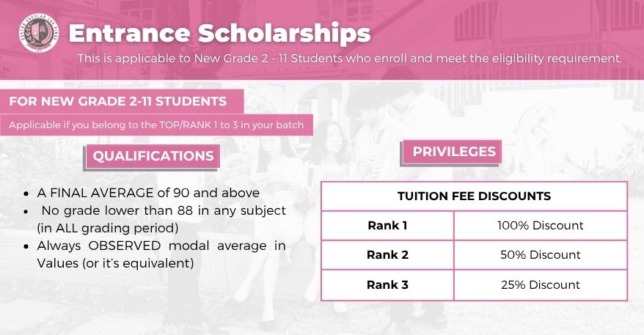Image resolution: width=644 pixels, height=335 pixels.
Task: Click the Always OBSERVED modal average bullet
Action: (161, 246)
